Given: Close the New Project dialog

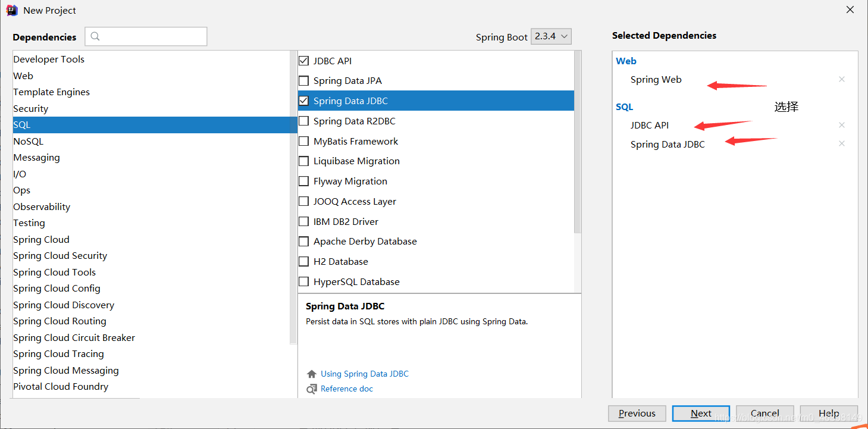Looking at the screenshot, I should pyautogui.click(x=850, y=10).
